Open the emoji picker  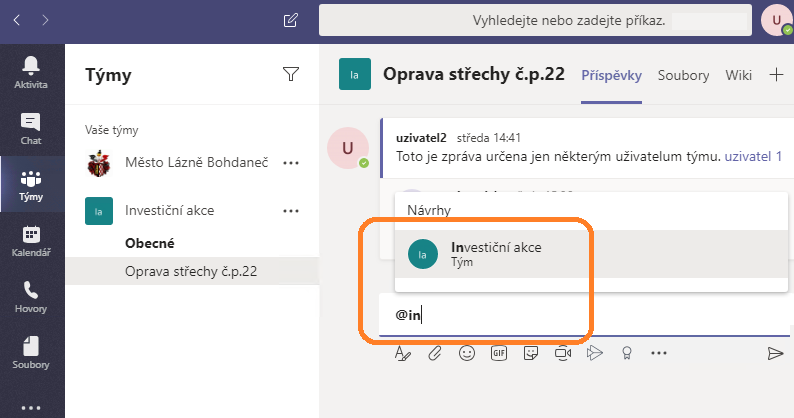(467, 353)
